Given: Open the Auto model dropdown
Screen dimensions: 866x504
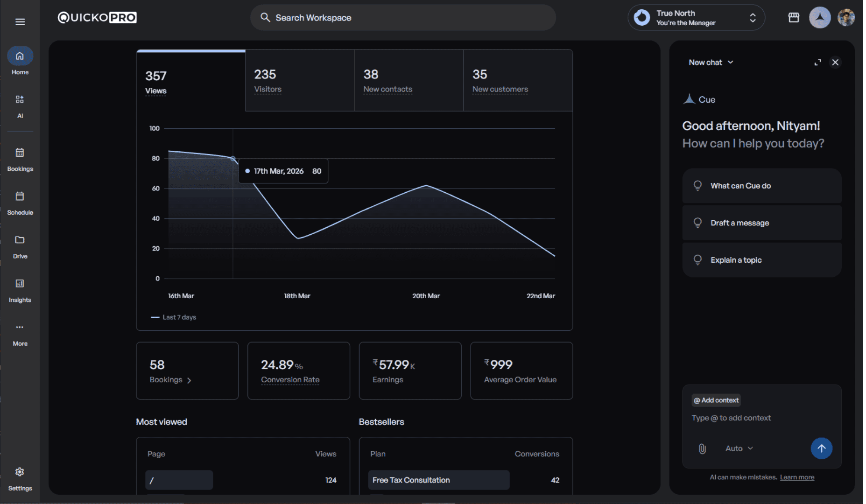Looking at the screenshot, I should (739, 448).
